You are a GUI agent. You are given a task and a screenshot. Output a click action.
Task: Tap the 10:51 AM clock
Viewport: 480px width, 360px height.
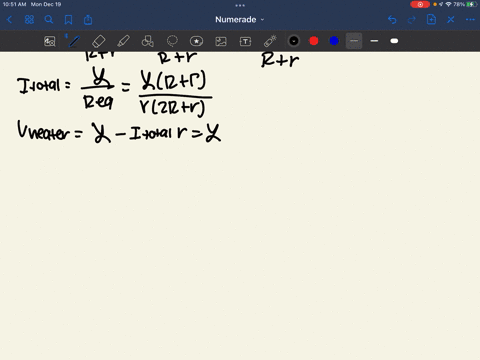[x=14, y=4]
